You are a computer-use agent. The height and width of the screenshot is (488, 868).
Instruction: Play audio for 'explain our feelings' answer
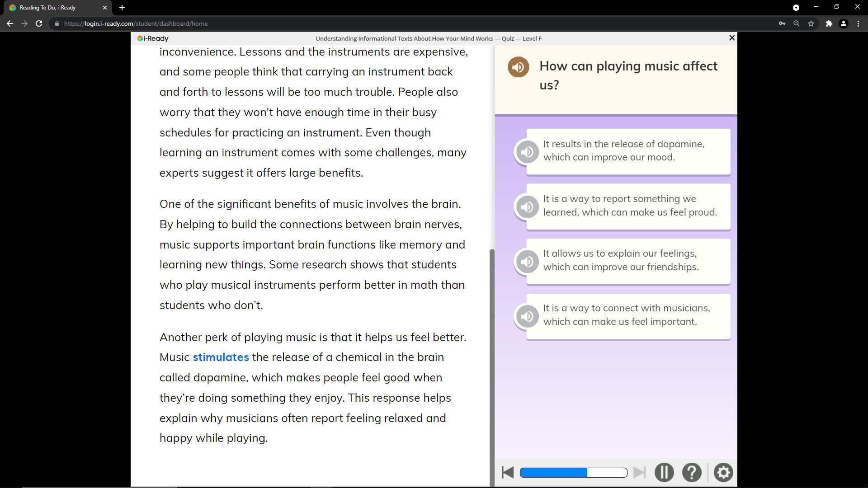click(527, 262)
